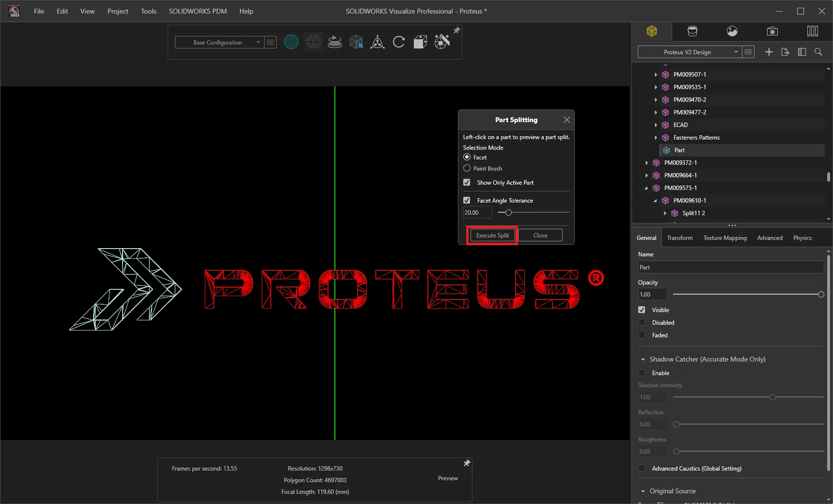Enable the Shadow Catcher checkbox
The image size is (833, 504).
click(642, 373)
